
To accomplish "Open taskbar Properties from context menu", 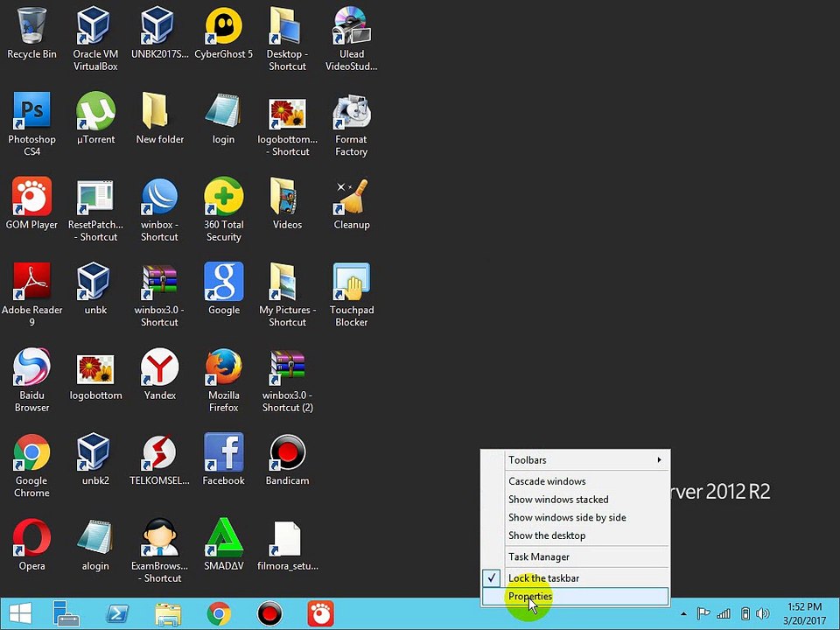I will click(x=576, y=596).
